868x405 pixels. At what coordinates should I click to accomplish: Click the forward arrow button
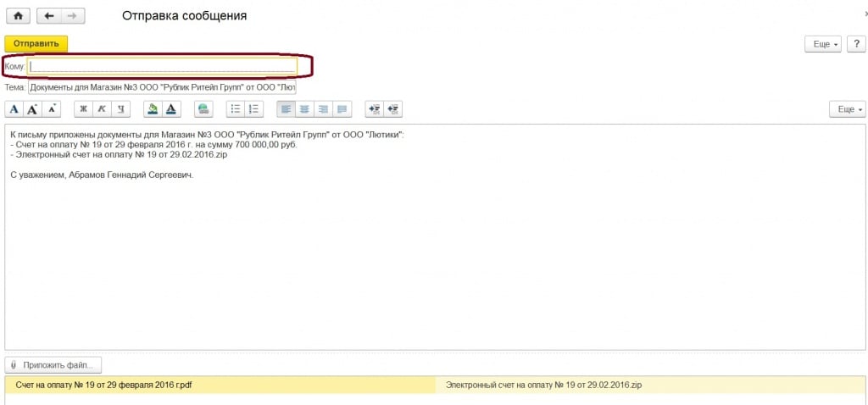(x=71, y=16)
